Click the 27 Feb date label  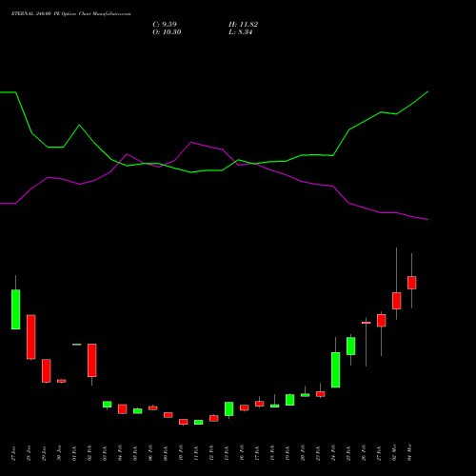point(380,453)
